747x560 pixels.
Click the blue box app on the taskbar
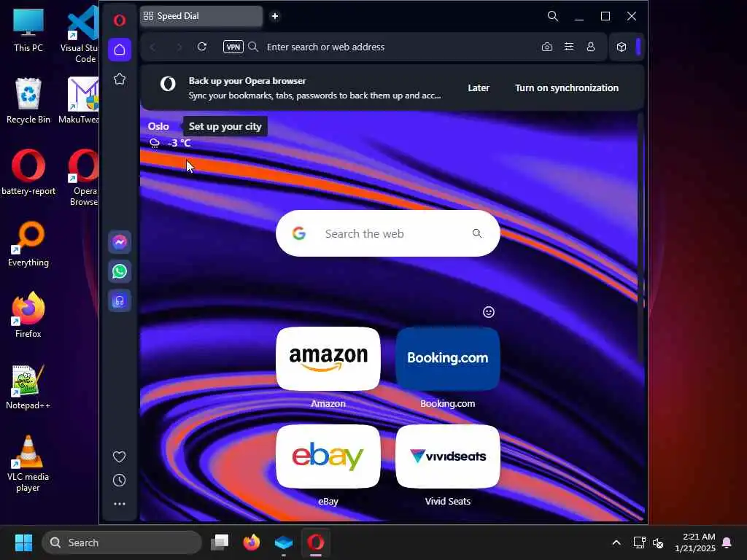click(x=284, y=542)
